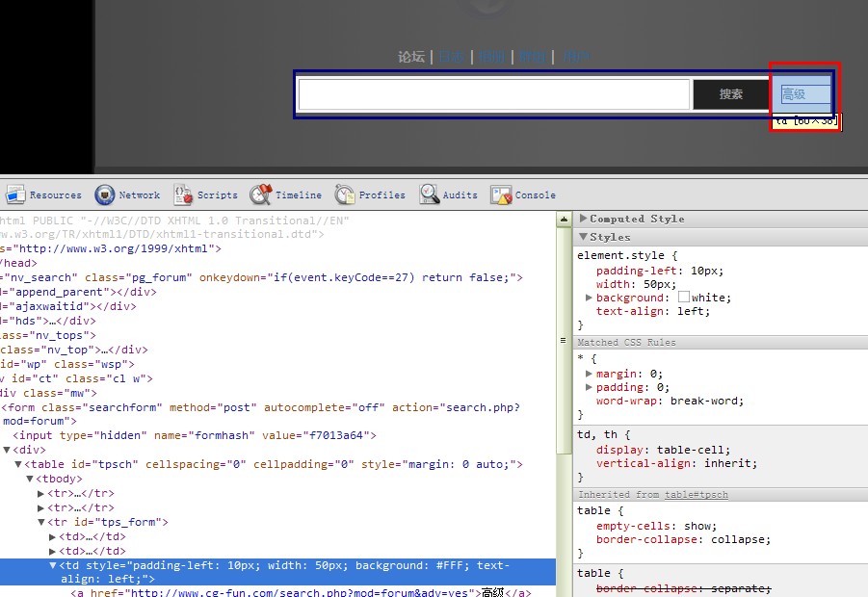Open the Timeline panel icon

(261, 195)
